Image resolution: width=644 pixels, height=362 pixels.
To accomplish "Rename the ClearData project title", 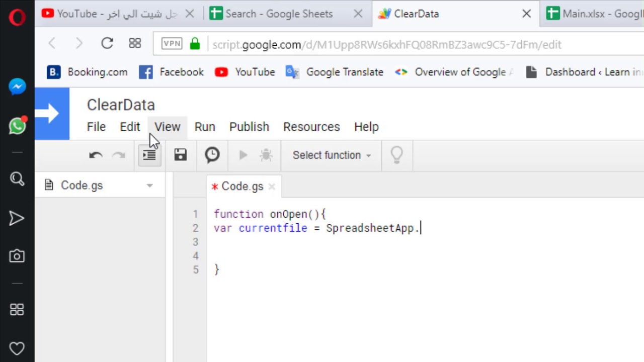I will point(121,105).
